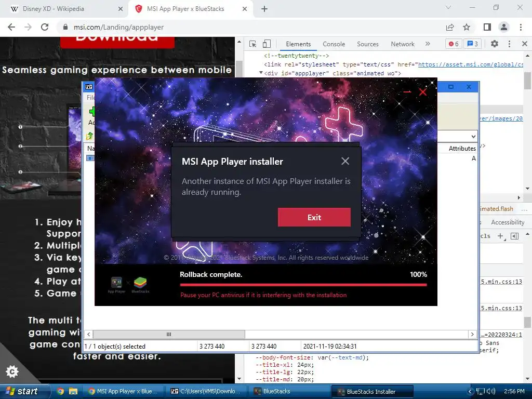Open DevTools customize three-dot menu
This screenshot has height=399, width=532.
[x=509, y=44]
